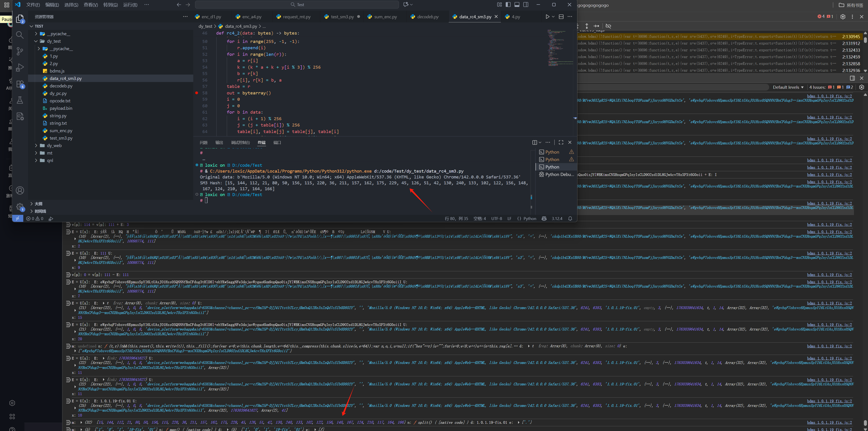Collapse the dy_test folder
Image resolution: width=868 pixels, height=431 pixels.
point(54,41)
